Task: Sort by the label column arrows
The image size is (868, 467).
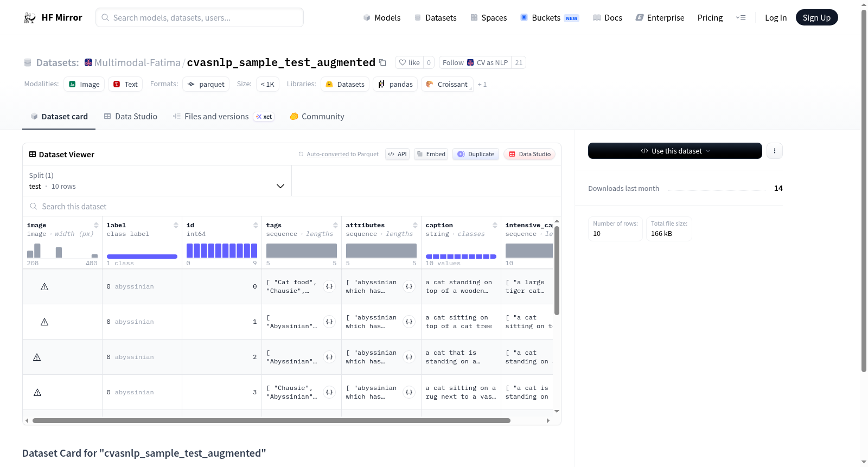Action: 176,225
